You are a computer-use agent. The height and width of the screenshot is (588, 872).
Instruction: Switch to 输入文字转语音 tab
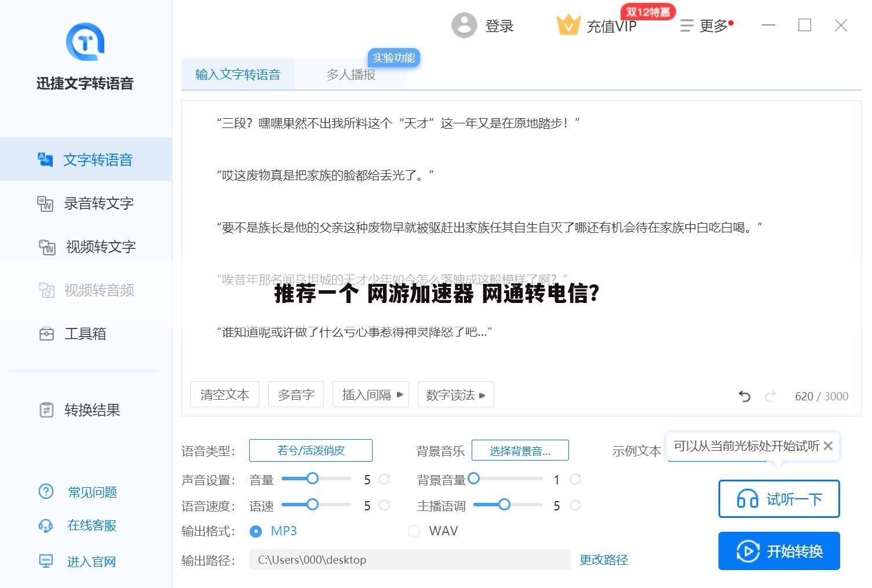(238, 74)
